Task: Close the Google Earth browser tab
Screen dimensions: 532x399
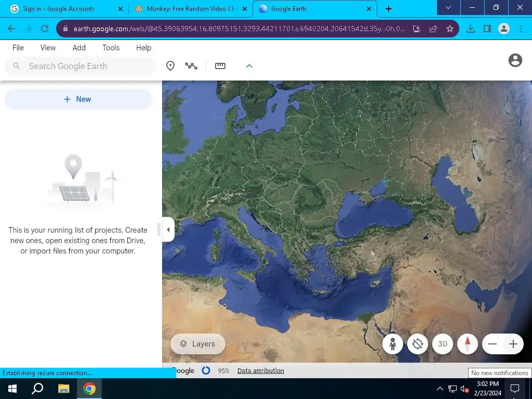Action: 369,9
